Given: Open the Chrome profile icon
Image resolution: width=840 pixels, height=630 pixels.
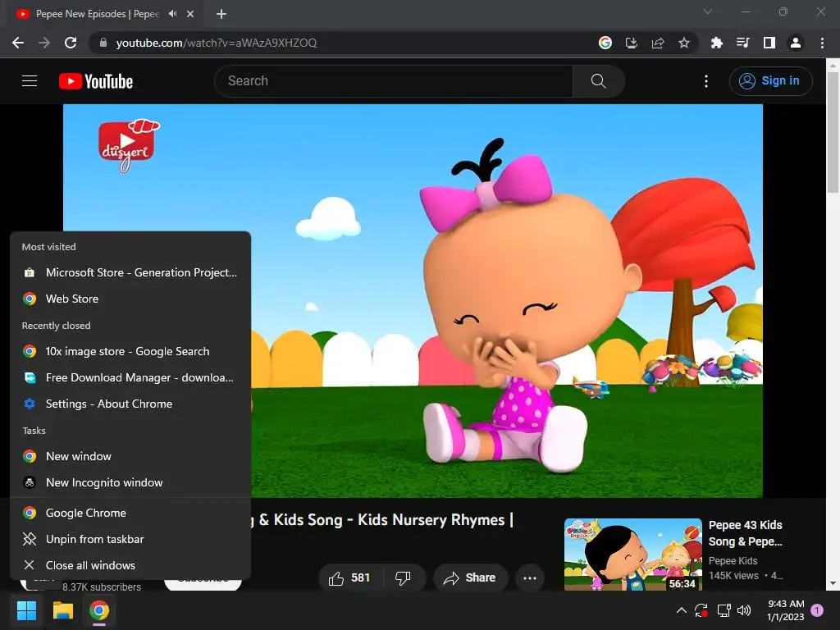Looking at the screenshot, I should pyautogui.click(x=796, y=43).
